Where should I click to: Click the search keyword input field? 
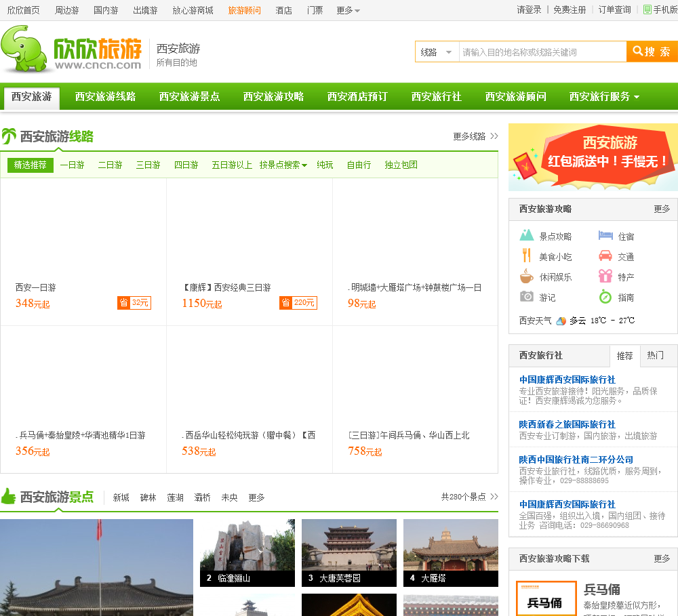click(542, 52)
